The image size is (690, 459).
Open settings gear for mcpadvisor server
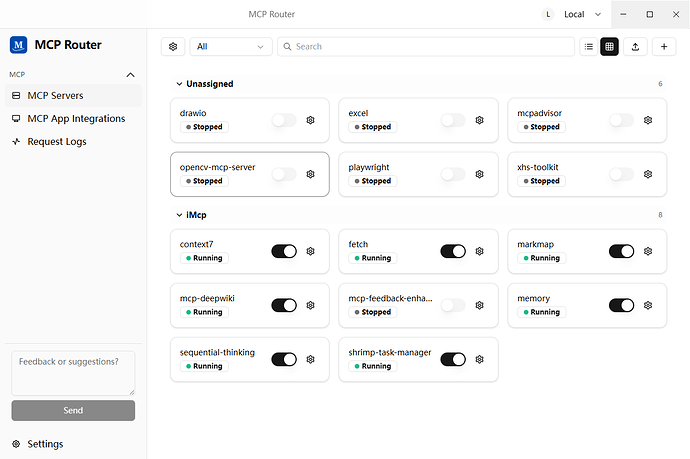pyautogui.click(x=648, y=120)
